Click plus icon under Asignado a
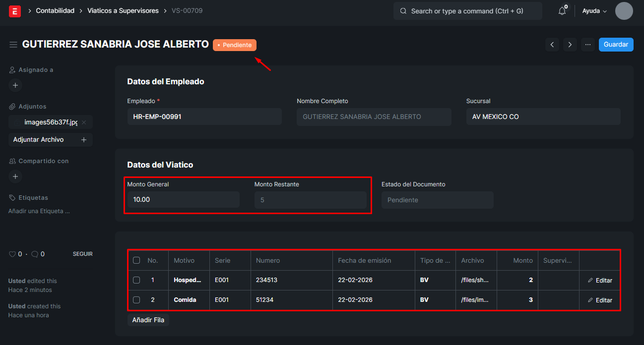Image resolution: width=644 pixels, height=345 pixels. coord(15,85)
